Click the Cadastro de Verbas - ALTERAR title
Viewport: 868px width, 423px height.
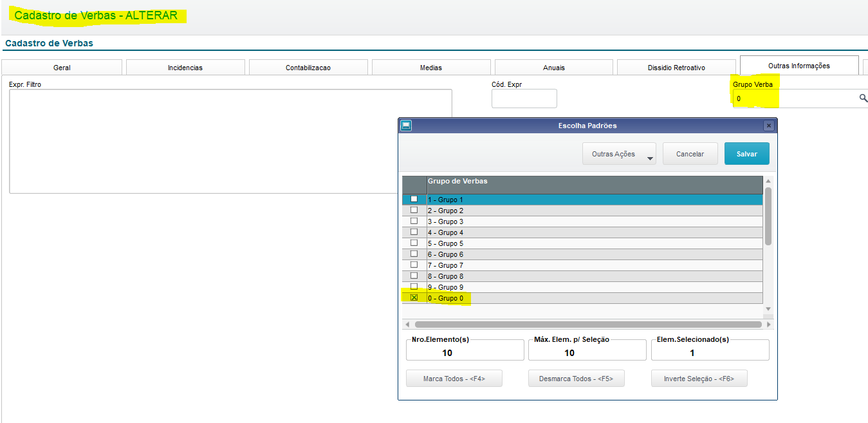96,15
